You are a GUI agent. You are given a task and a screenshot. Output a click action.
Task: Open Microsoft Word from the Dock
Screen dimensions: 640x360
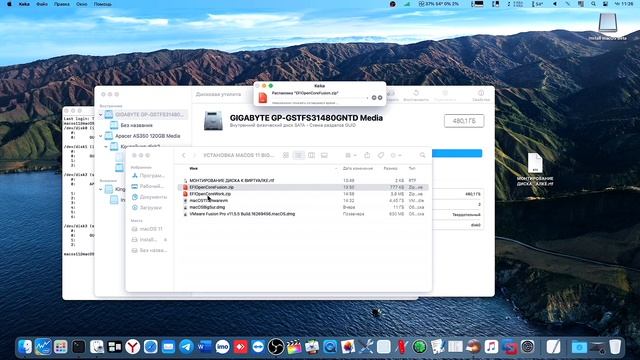[204, 347]
